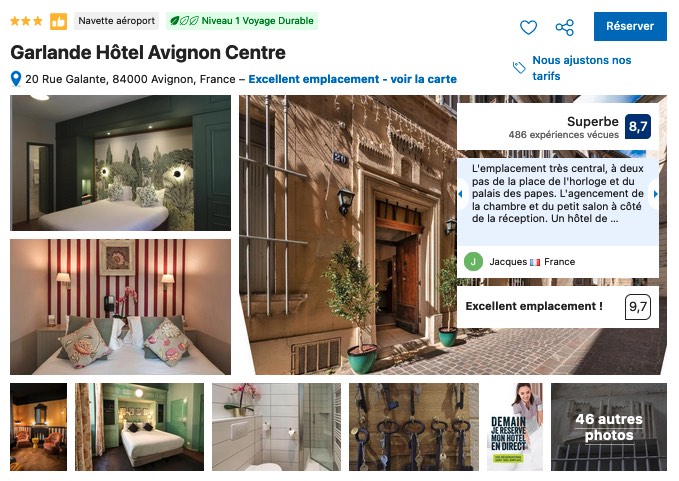Click the price tag icon
This screenshot has width=679, height=481.
[x=519, y=68]
